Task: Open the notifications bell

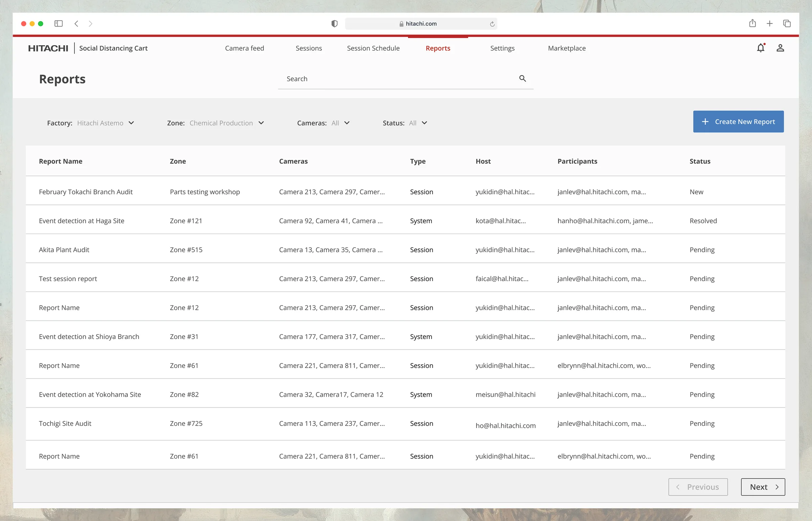Action: point(761,48)
